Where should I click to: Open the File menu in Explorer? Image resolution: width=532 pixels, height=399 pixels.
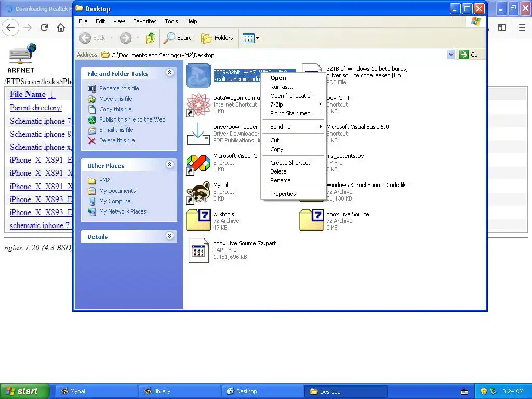(83, 21)
